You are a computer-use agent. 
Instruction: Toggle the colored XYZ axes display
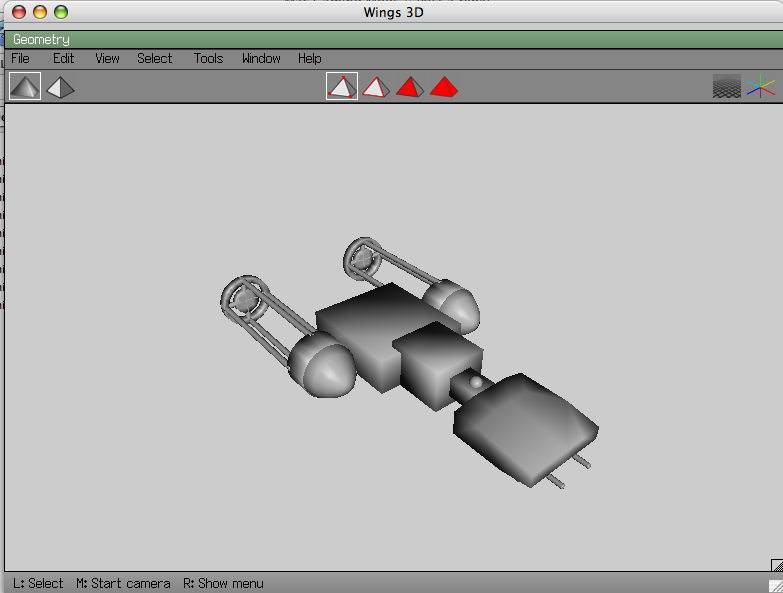click(761, 87)
